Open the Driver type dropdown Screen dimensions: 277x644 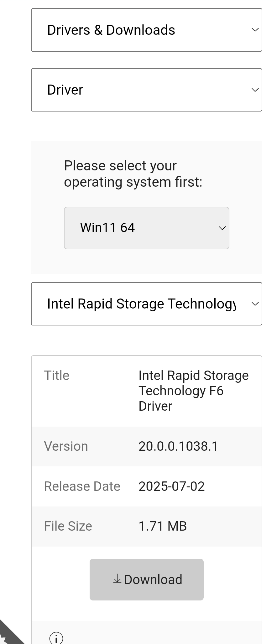tap(146, 90)
